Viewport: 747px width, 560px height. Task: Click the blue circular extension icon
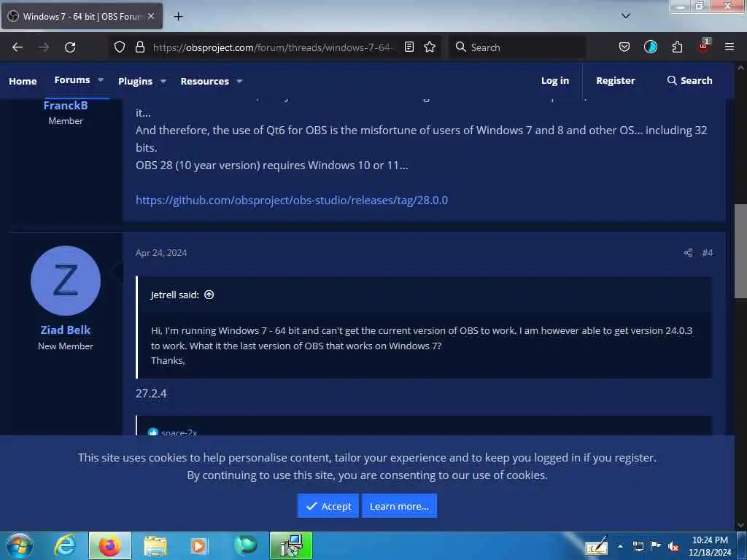click(650, 47)
